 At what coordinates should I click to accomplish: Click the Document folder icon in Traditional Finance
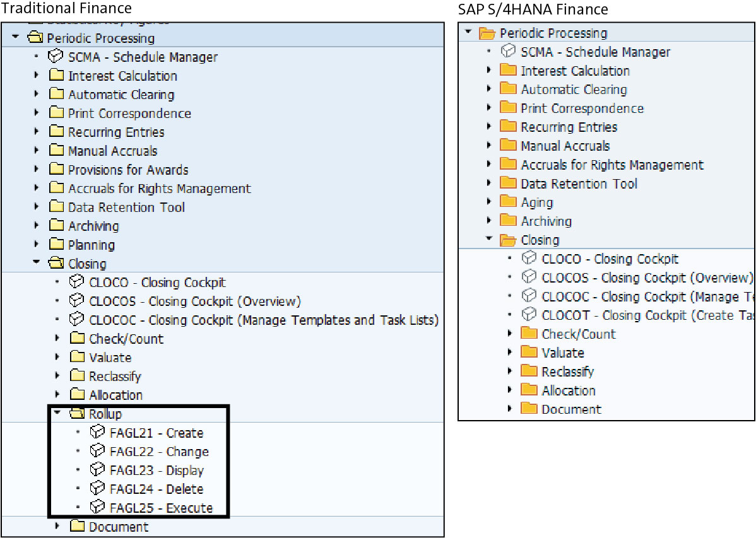[x=77, y=525]
